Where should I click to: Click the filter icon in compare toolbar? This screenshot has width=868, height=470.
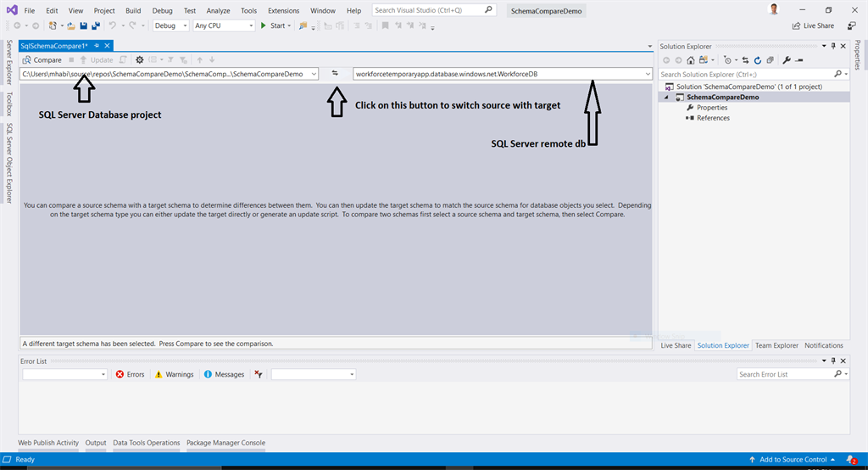170,60
